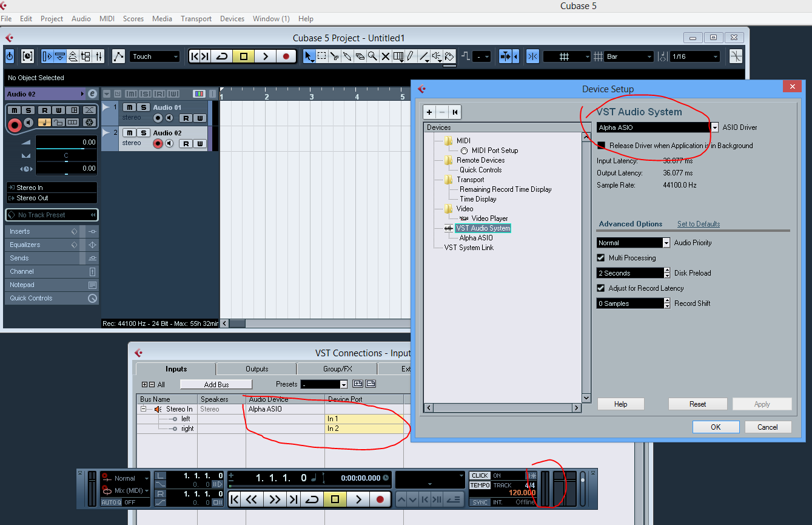Image resolution: width=812 pixels, height=525 pixels.
Task: Open Help in Device Setup
Action: point(621,404)
